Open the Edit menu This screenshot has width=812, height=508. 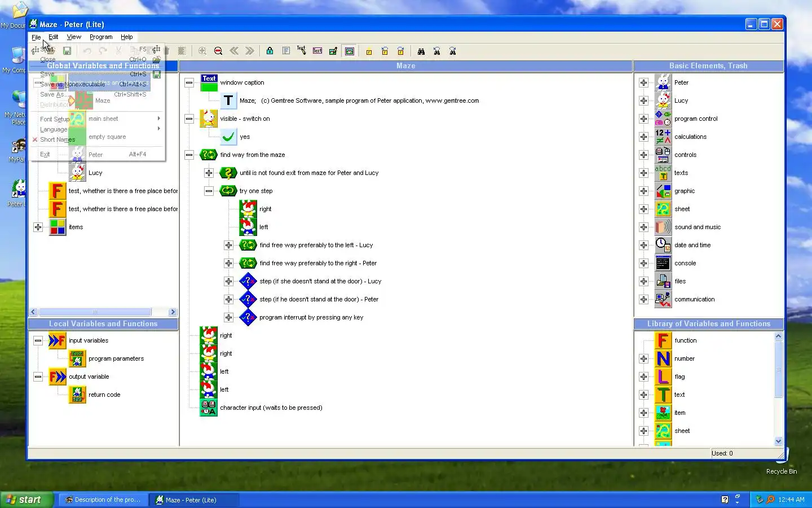pyautogui.click(x=54, y=37)
